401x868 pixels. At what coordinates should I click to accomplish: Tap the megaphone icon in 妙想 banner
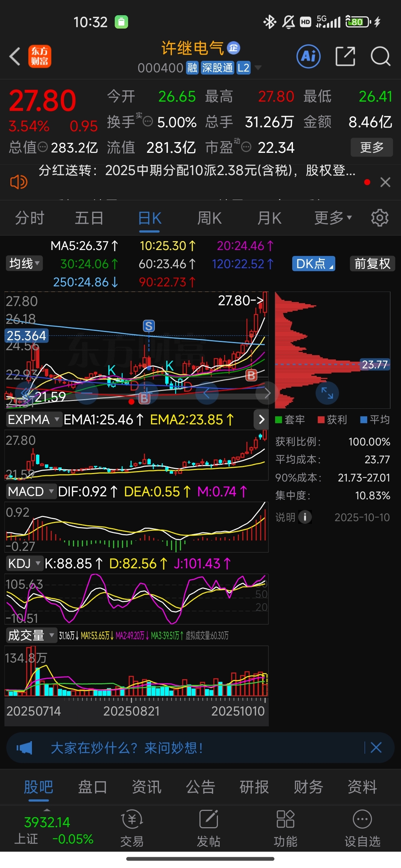[x=25, y=747]
